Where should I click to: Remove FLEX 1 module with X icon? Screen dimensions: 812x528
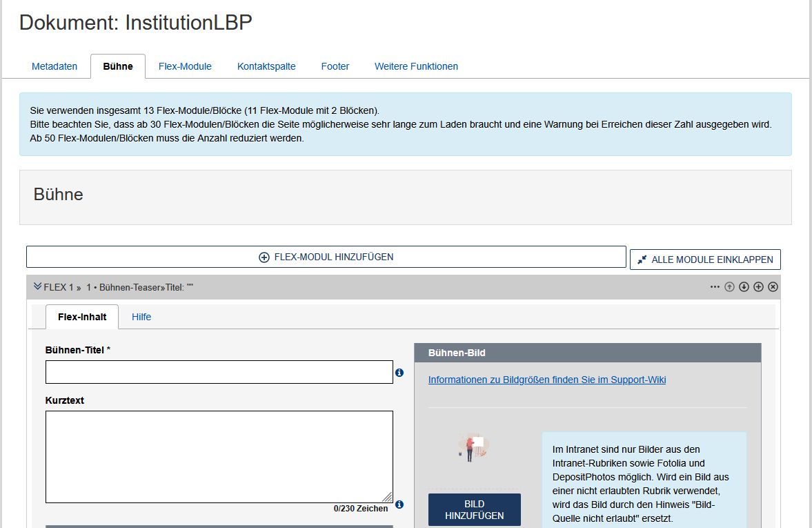(x=773, y=287)
